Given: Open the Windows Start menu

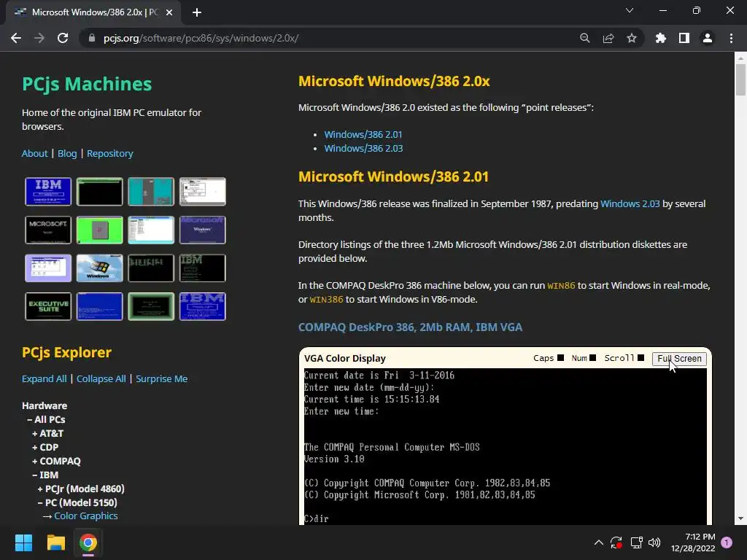Looking at the screenshot, I should coord(23,542).
